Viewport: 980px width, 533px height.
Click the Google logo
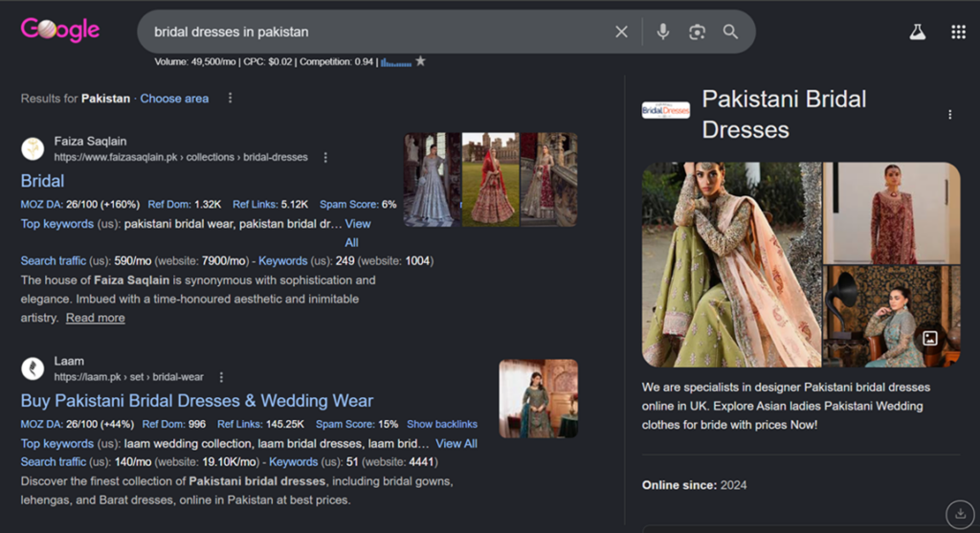60,31
